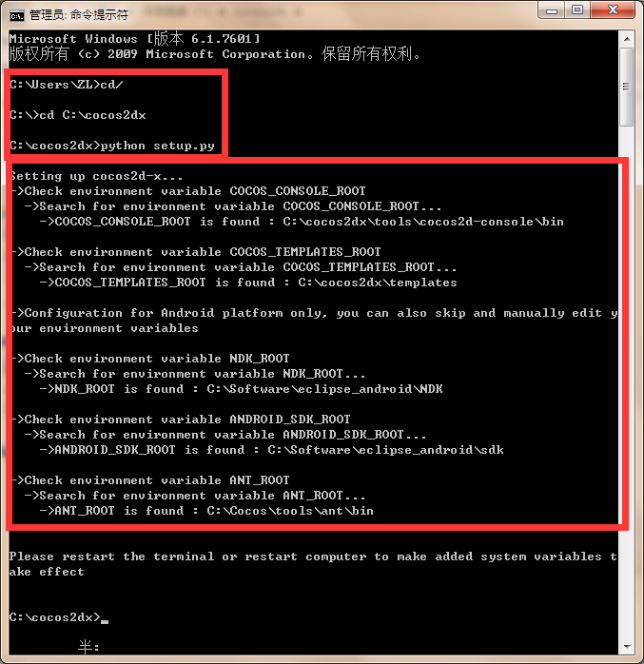Maximize the command prompt window

click(577, 10)
